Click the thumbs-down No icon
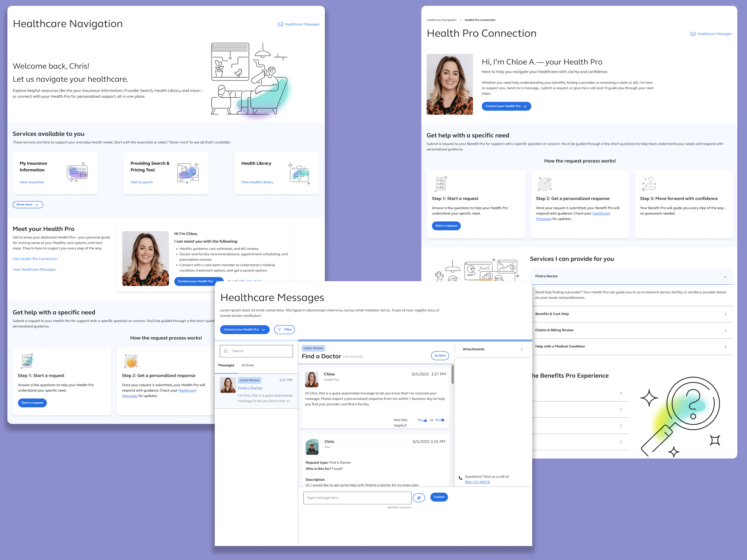Viewport: 747px width, 560px height. [442, 420]
